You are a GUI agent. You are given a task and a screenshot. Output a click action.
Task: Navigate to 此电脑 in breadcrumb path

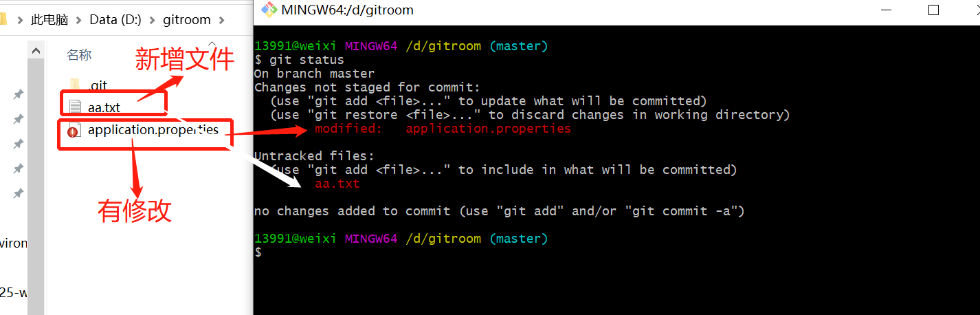49,20
